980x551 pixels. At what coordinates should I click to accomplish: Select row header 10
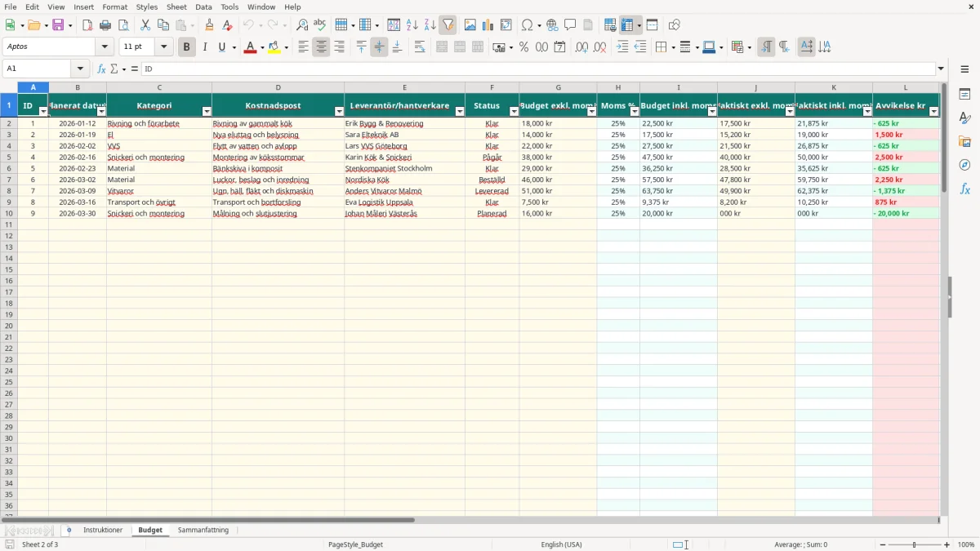coord(9,213)
